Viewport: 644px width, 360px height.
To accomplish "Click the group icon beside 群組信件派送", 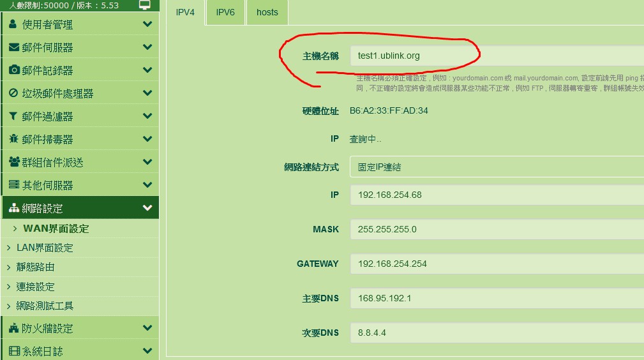I will click(13, 162).
